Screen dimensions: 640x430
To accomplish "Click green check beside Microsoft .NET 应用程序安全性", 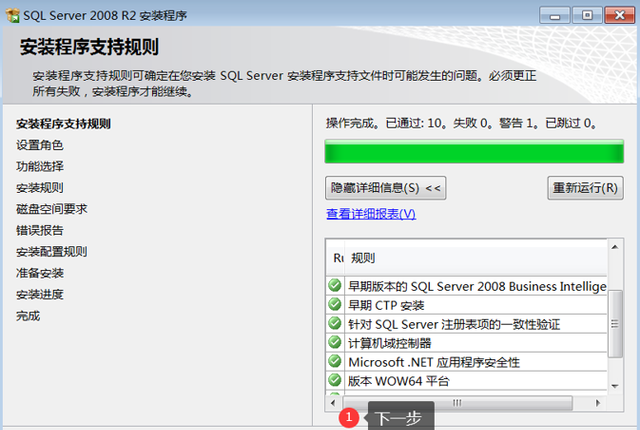I will [x=335, y=361].
